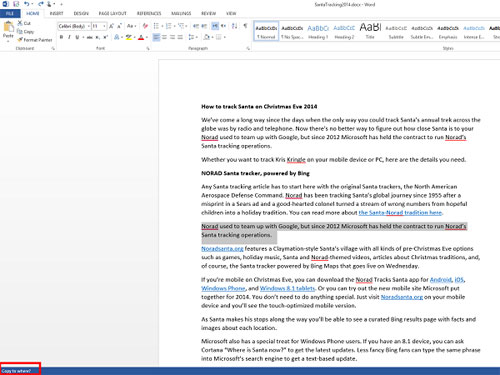Open the Font dialog launcher
The height and width of the screenshot is (375, 500).
click(x=148, y=49)
